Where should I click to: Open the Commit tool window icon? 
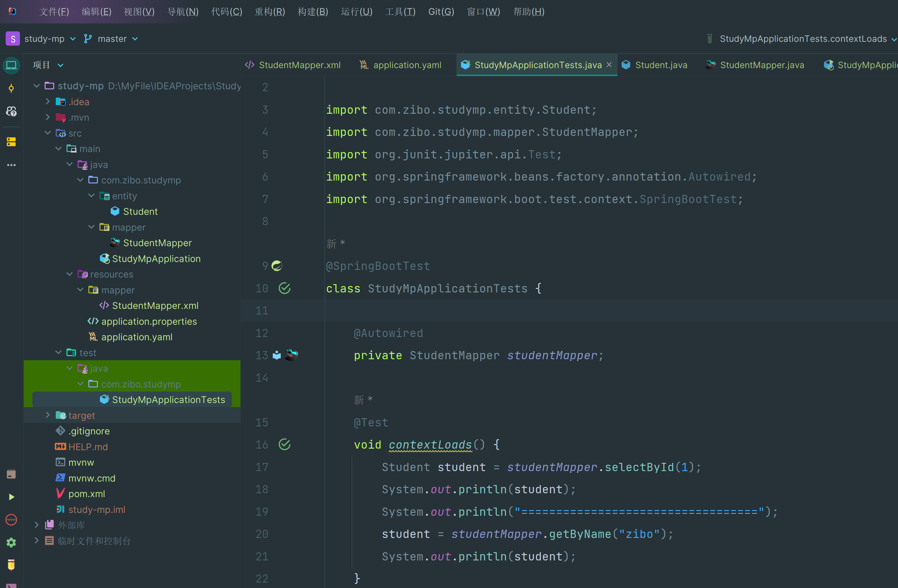coord(11,88)
